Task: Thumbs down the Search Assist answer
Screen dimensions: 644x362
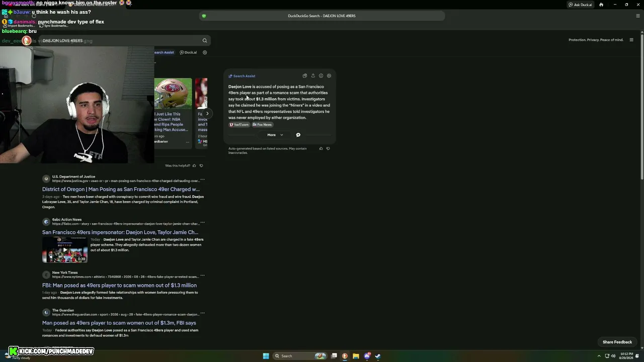Action: (x=328, y=148)
